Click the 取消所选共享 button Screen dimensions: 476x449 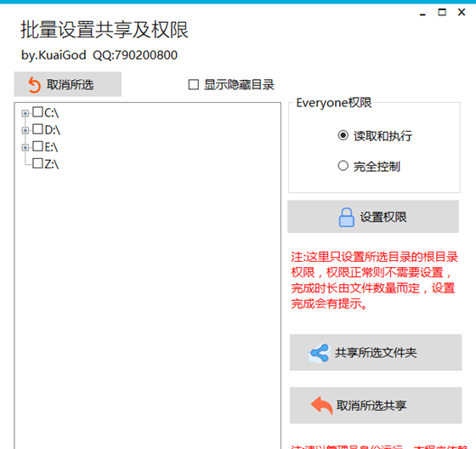pyautogui.click(x=376, y=406)
